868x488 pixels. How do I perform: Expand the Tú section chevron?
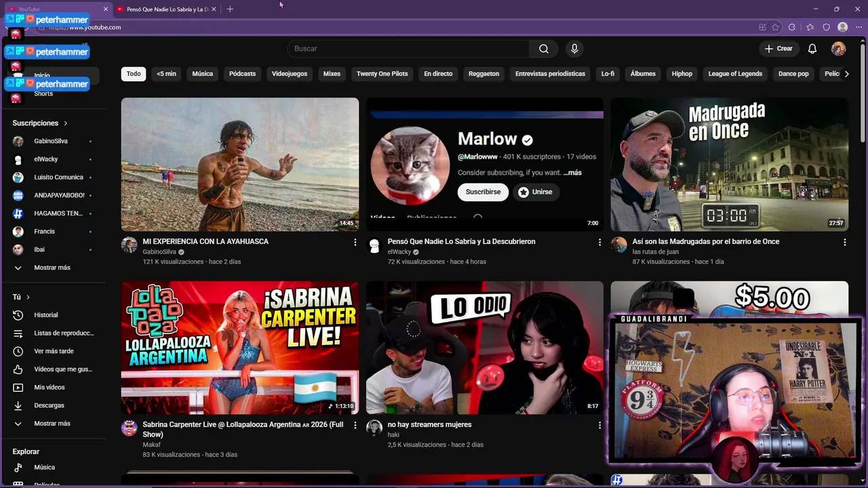pyautogui.click(x=28, y=297)
